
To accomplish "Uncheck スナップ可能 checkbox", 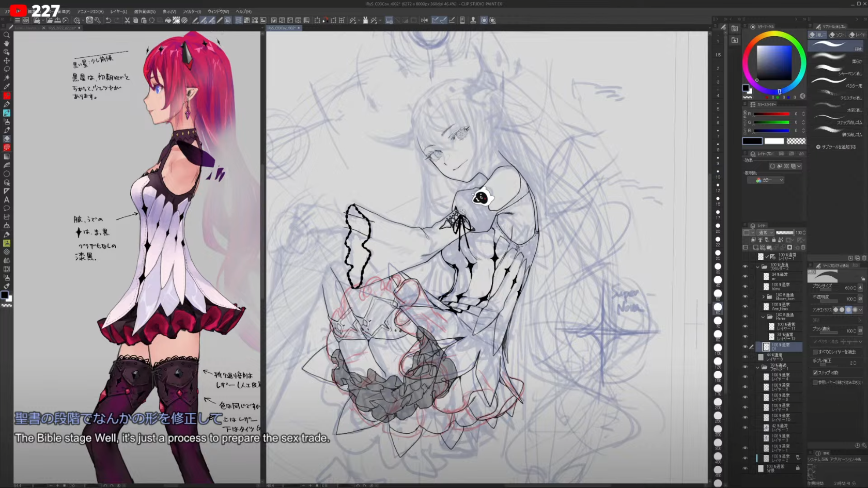I will pyautogui.click(x=815, y=372).
